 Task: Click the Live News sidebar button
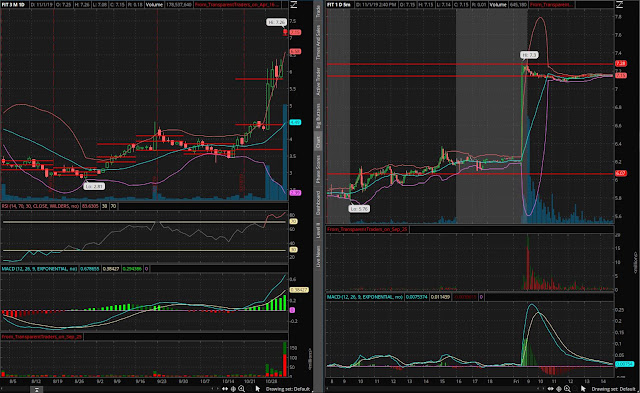click(x=318, y=257)
